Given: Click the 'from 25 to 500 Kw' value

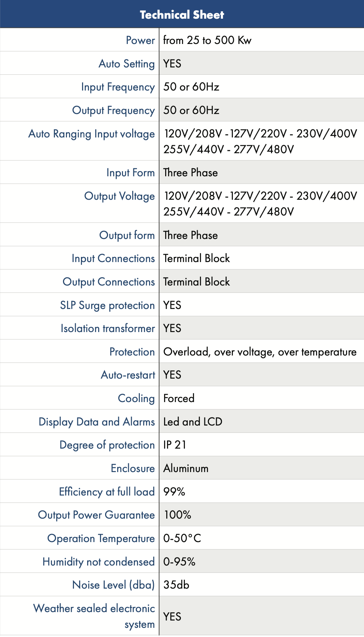Looking at the screenshot, I should coord(207,40).
